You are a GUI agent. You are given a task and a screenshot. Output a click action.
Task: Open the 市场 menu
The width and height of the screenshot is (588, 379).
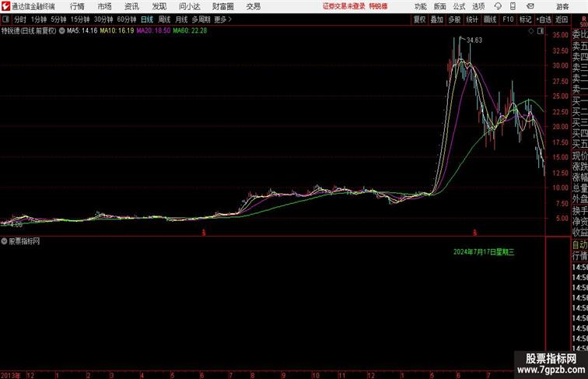click(x=105, y=6)
